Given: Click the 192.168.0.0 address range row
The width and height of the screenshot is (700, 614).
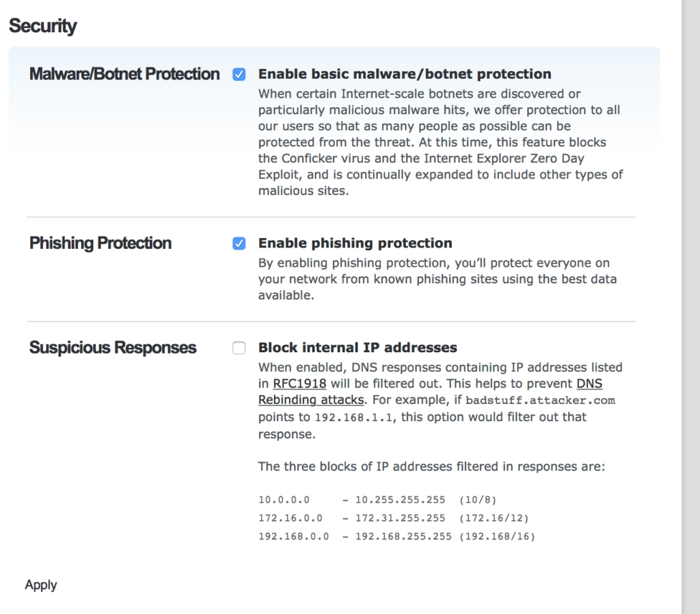Looking at the screenshot, I should pos(396,537).
